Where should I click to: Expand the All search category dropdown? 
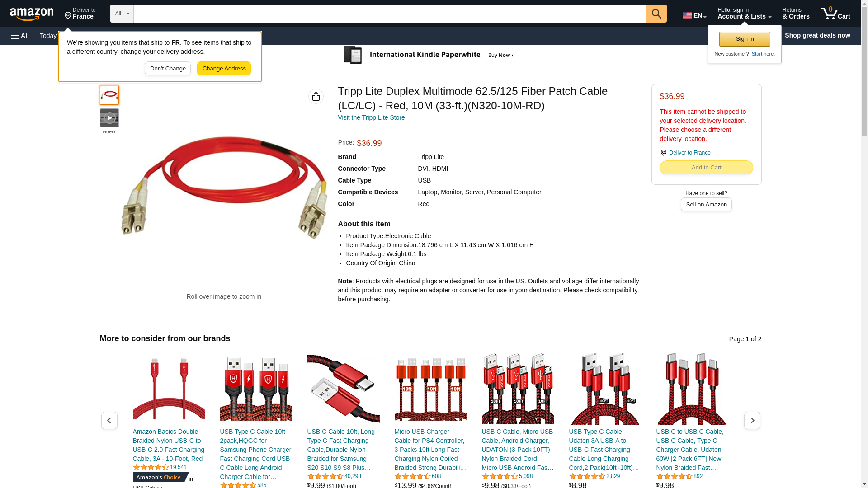coord(122,14)
